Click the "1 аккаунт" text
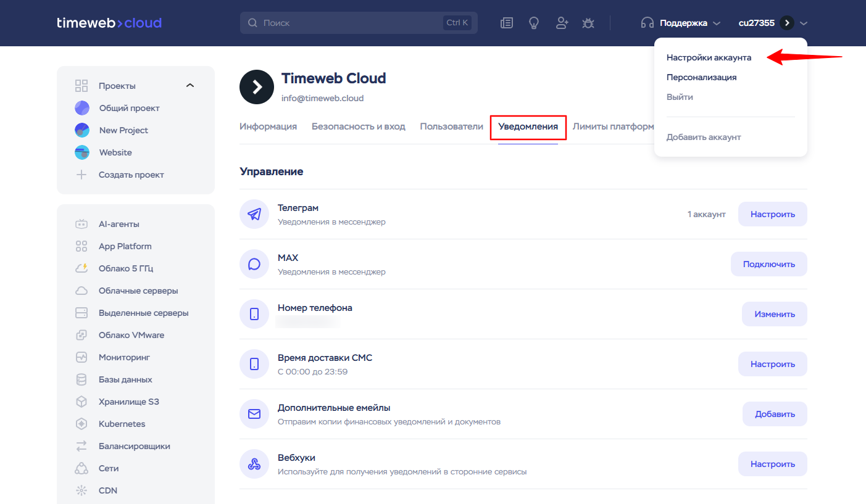The height and width of the screenshot is (504, 866). tap(707, 214)
